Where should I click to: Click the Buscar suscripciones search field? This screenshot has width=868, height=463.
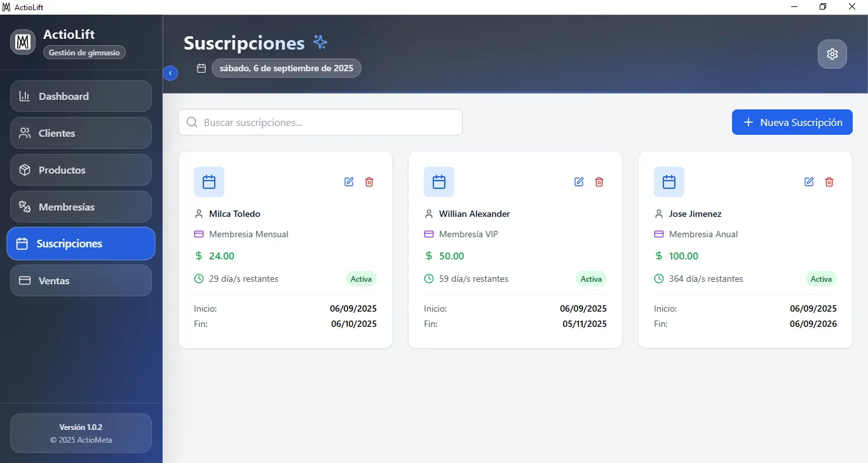[320, 121]
